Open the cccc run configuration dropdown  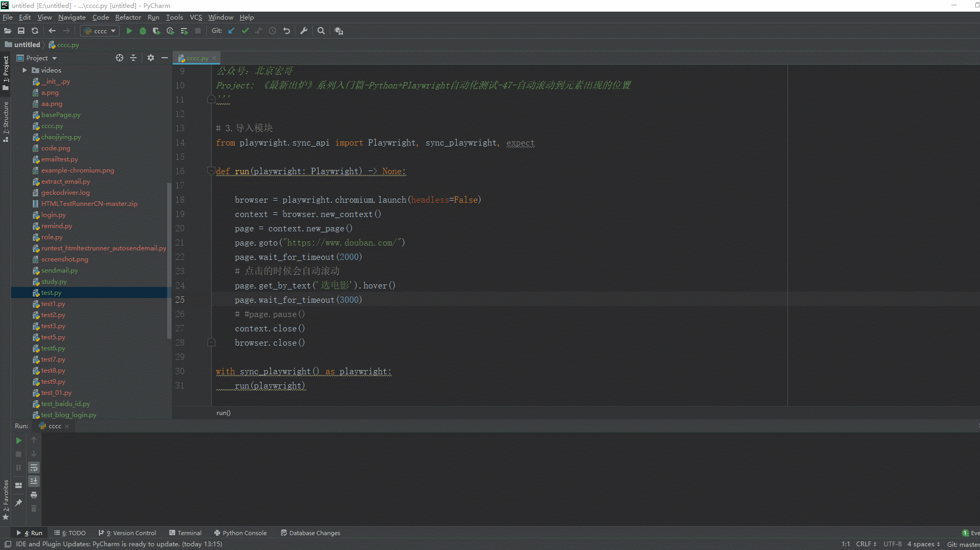coord(100,31)
